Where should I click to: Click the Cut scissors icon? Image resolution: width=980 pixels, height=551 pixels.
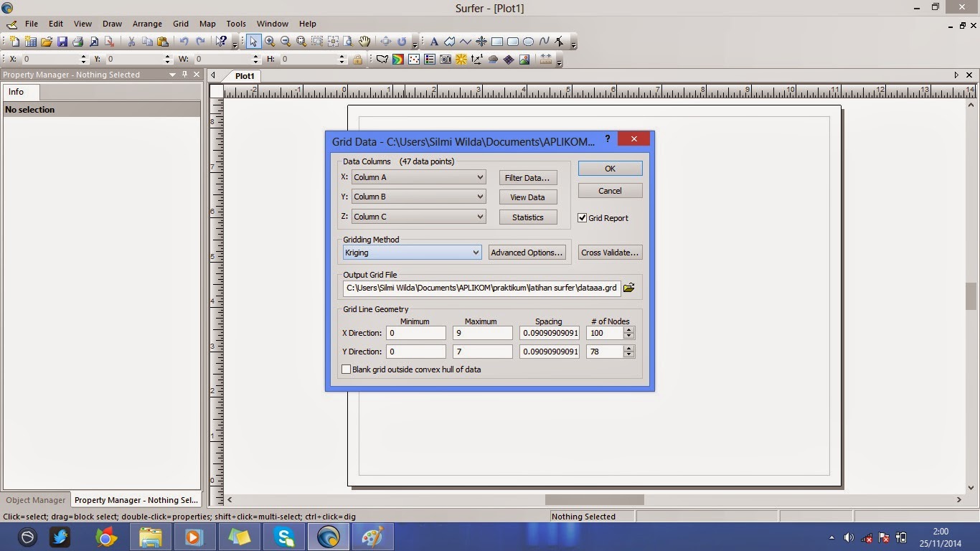point(131,42)
